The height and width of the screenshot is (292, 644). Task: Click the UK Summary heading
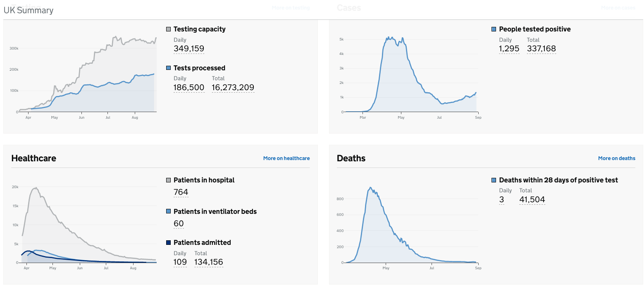[29, 10]
